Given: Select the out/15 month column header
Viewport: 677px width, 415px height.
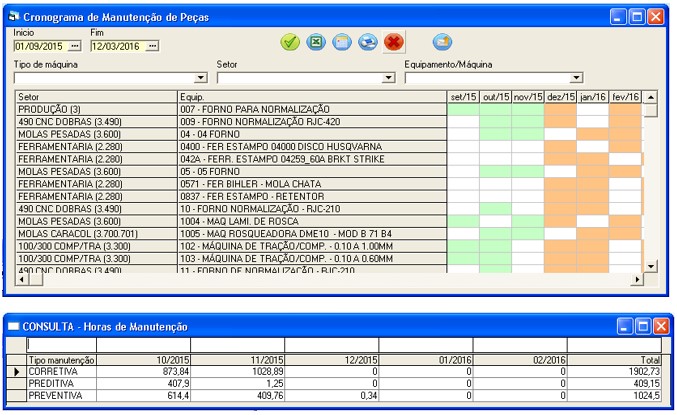Looking at the screenshot, I should (496, 97).
